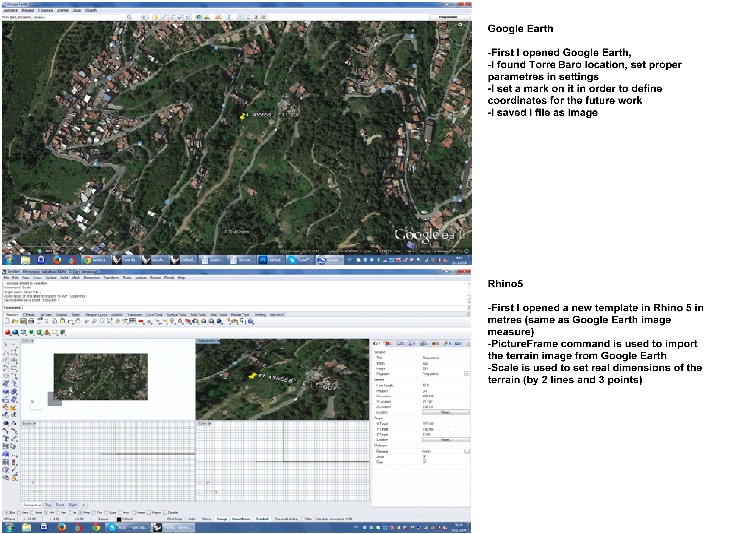The image size is (756, 534).
Task: Click the Print icon in Rhino toolbar
Action: pos(31,321)
